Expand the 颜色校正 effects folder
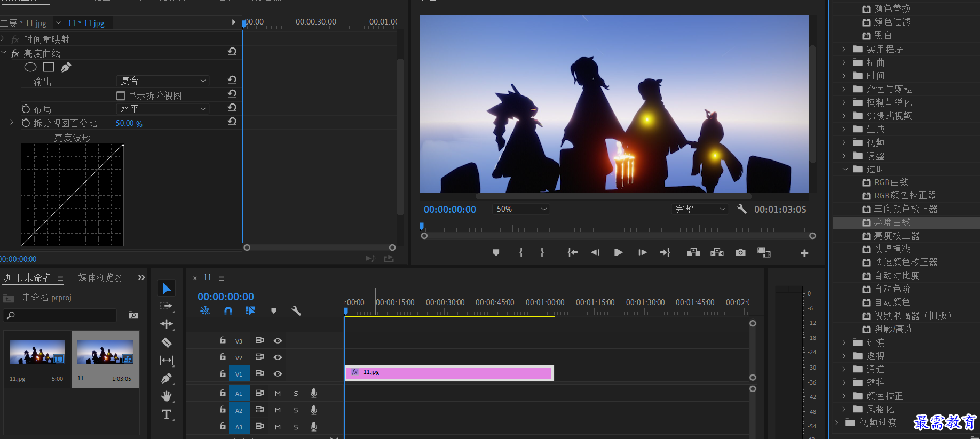The height and width of the screenshot is (439, 980). pyautogui.click(x=844, y=396)
